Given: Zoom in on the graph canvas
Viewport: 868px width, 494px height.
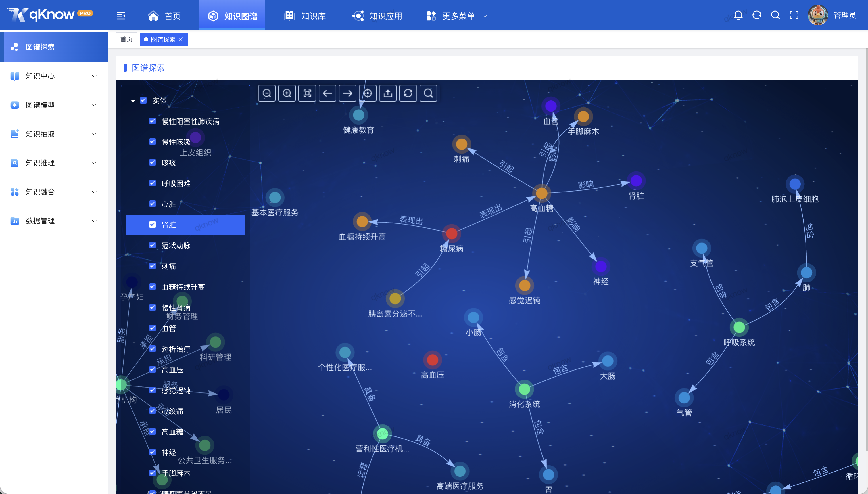Looking at the screenshot, I should [x=287, y=93].
